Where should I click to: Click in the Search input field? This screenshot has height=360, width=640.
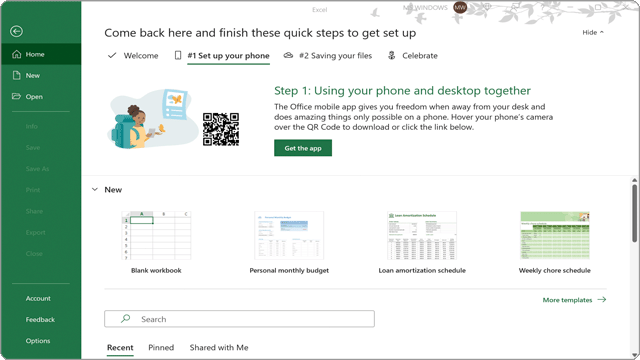click(x=239, y=319)
